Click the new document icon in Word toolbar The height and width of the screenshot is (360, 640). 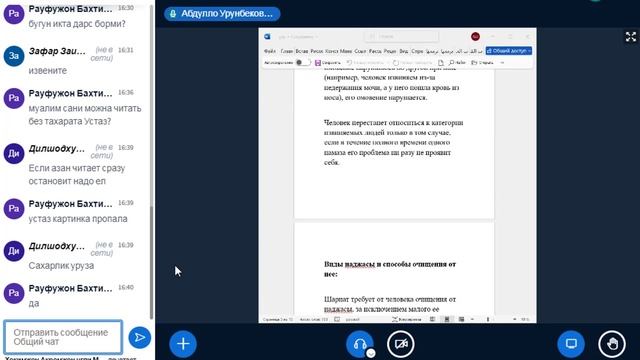(441, 62)
